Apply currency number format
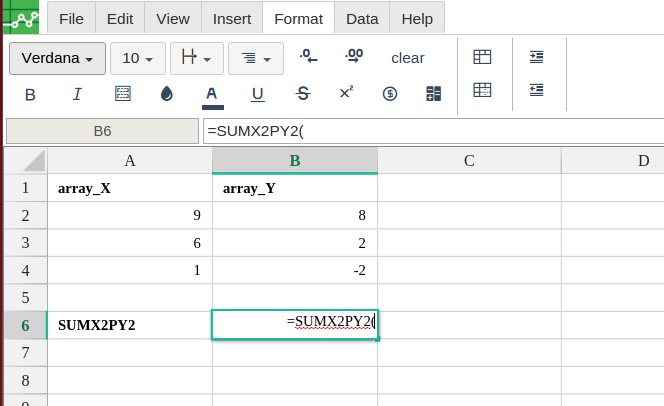 pyautogui.click(x=390, y=94)
